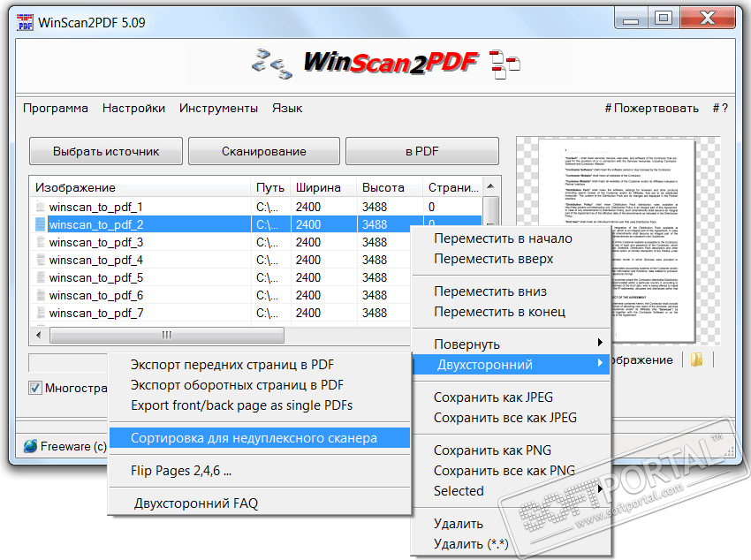Sort by the Ширина column header
Viewport: 751px width, 560px height.
pos(323,187)
